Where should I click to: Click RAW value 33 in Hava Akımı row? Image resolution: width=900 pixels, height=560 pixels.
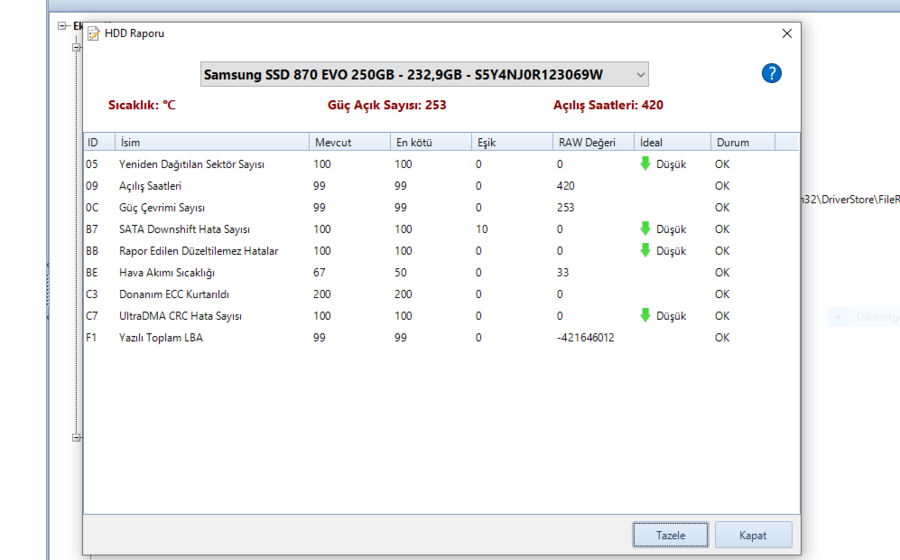562,273
